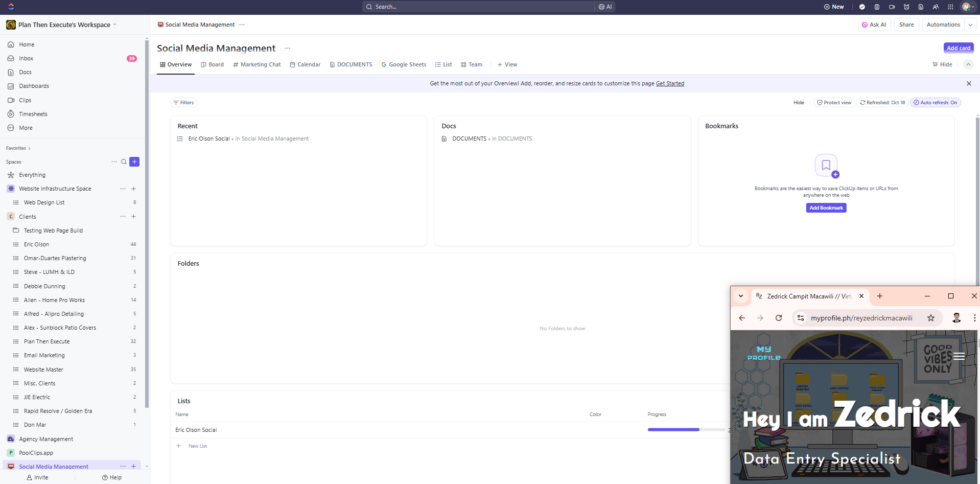Click the top search field
This screenshot has width=980, height=484.
point(478,7)
